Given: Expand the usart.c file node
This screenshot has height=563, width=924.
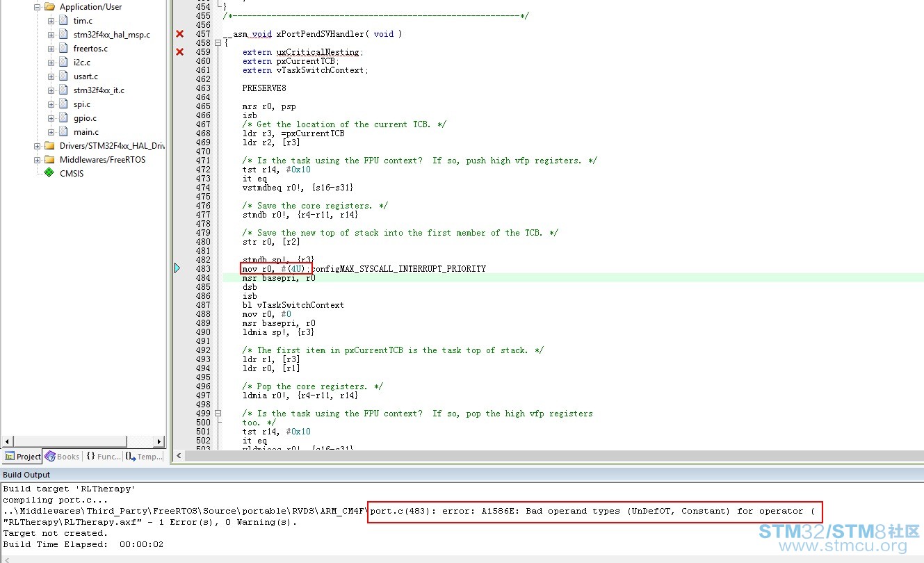Looking at the screenshot, I should [x=51, y=76].
